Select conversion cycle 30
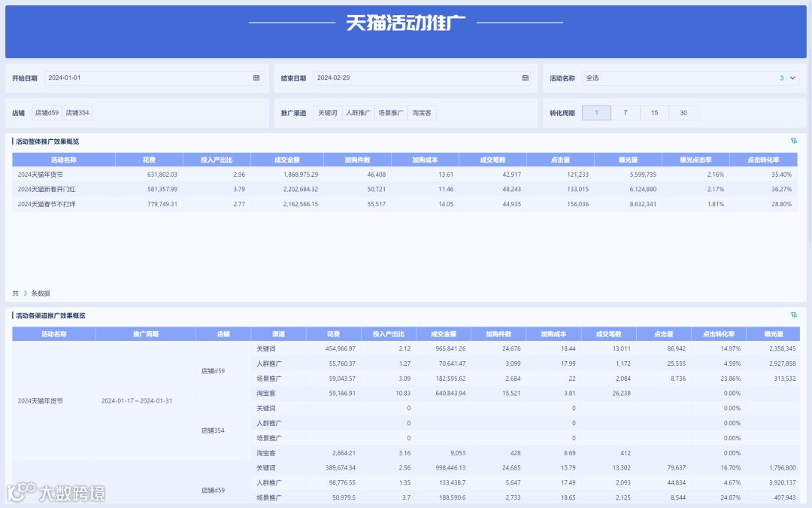Image resolution: width=812 pixels, height=508 pixels. (683, 113)
